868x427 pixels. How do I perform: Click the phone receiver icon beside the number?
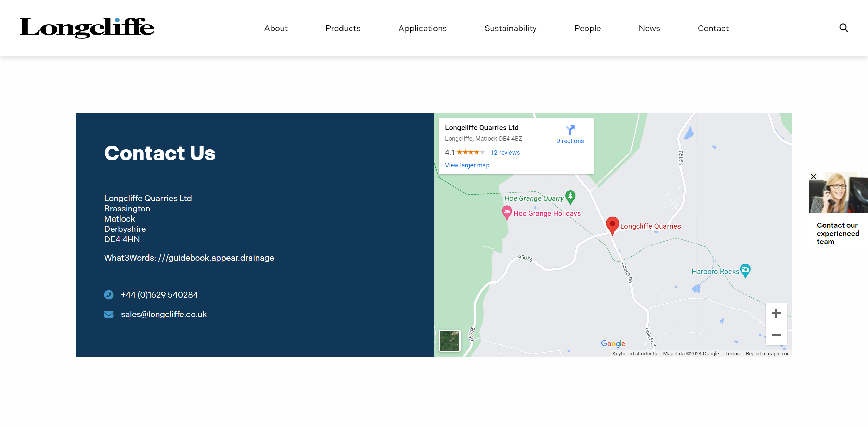109,294
